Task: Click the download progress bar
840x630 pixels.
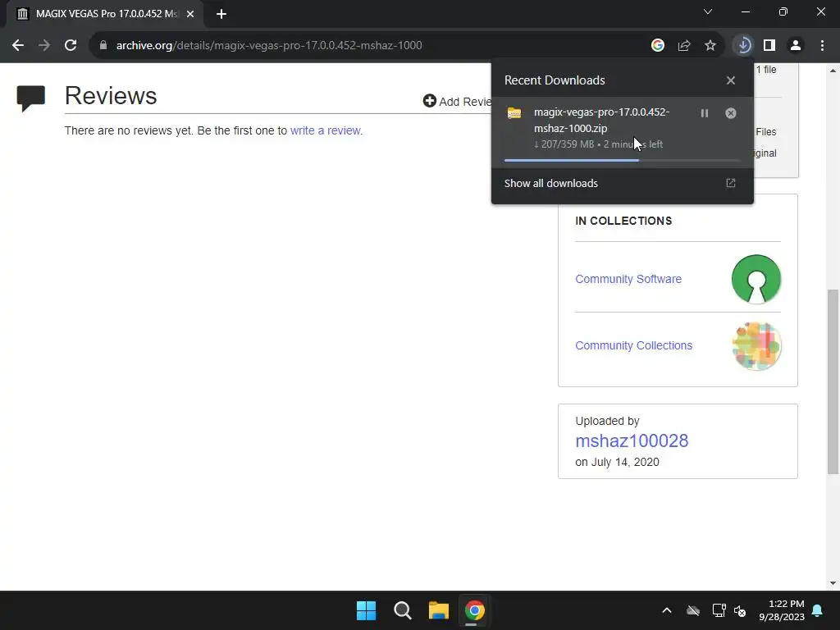Action: 622,160
